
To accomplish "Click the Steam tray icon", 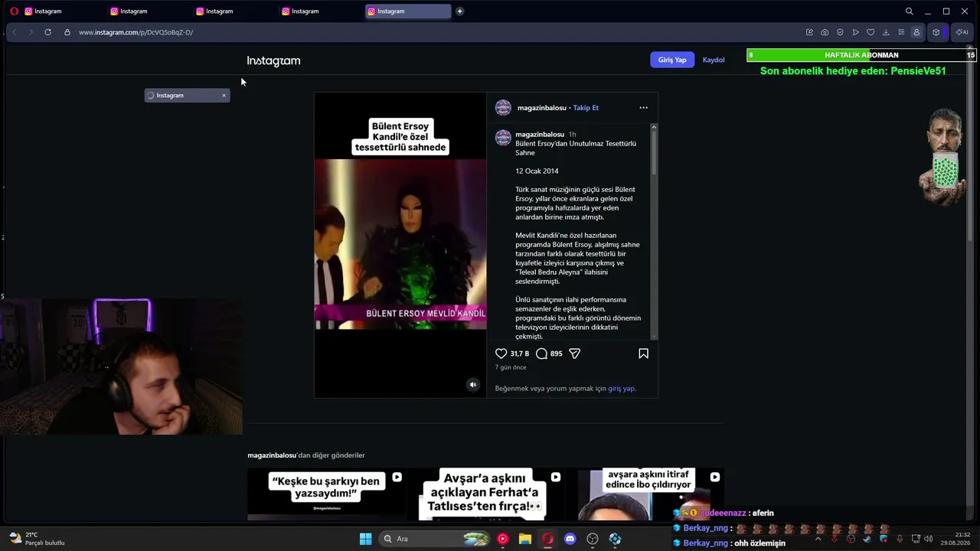I will click(x=867, y=539).
